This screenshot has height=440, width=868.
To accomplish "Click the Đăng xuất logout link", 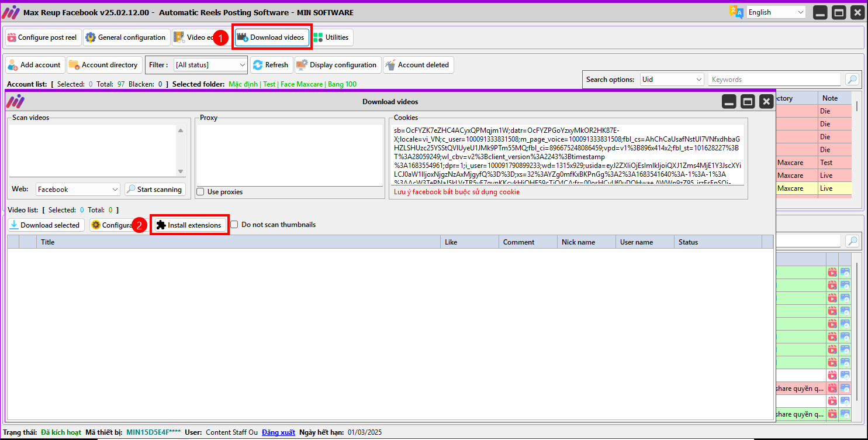I will [278, 432].
